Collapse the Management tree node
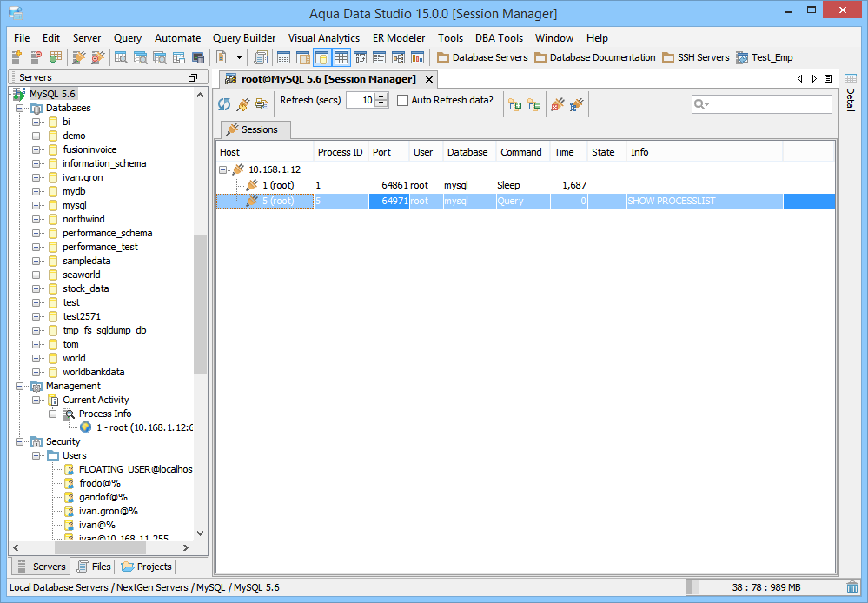The image size is (868, 603). click(x=20, y=386)
